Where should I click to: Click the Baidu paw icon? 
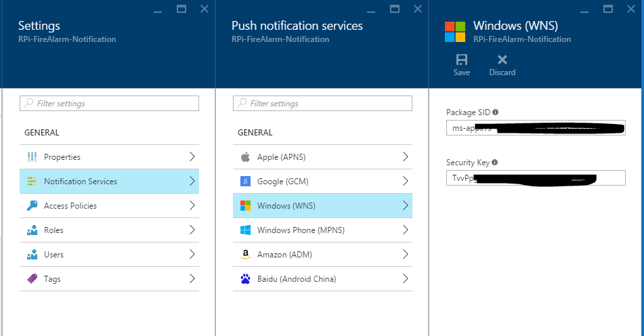pyautogui.click(x=245, y=279)
